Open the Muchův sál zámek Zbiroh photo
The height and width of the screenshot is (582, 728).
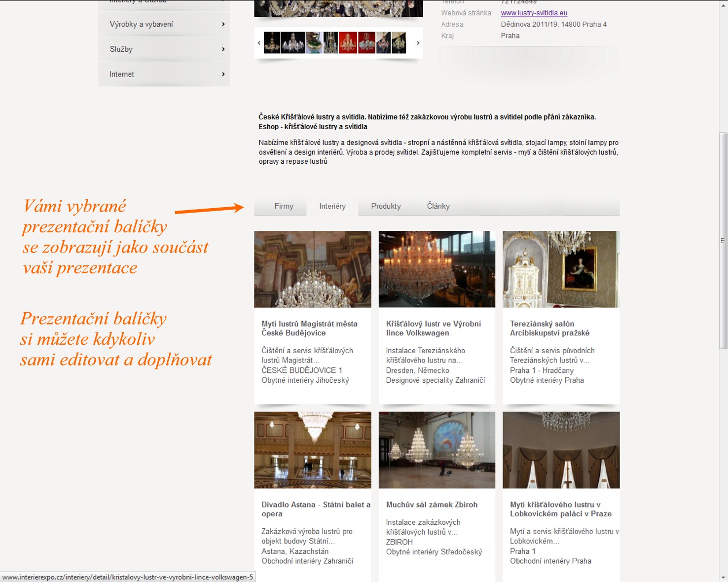tap(437, 450)
